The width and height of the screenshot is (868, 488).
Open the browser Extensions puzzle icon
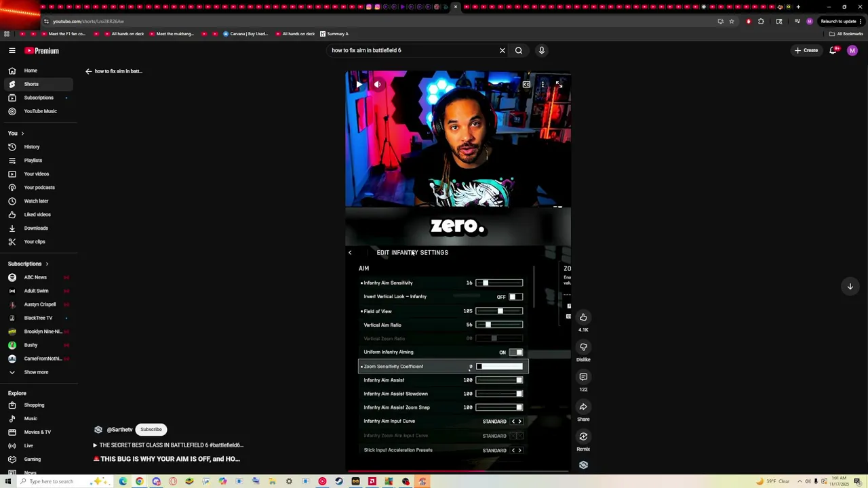tap(761, 21)
